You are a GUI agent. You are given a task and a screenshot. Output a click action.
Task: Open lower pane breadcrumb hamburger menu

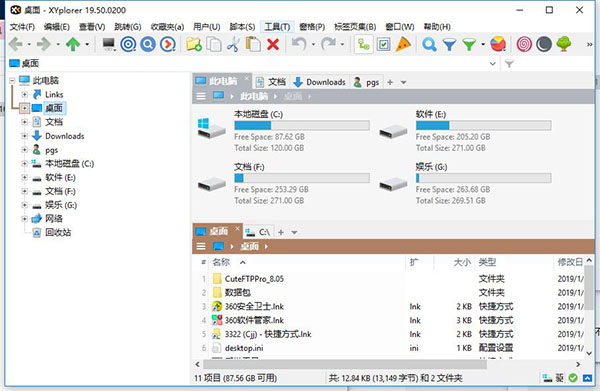point(201,246)
